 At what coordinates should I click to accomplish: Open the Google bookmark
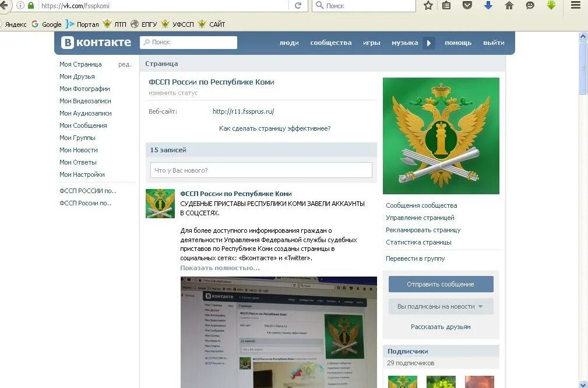pos(47,25)
